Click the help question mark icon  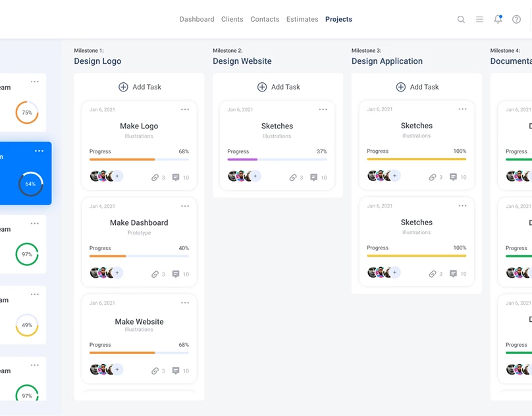[516, 20]
